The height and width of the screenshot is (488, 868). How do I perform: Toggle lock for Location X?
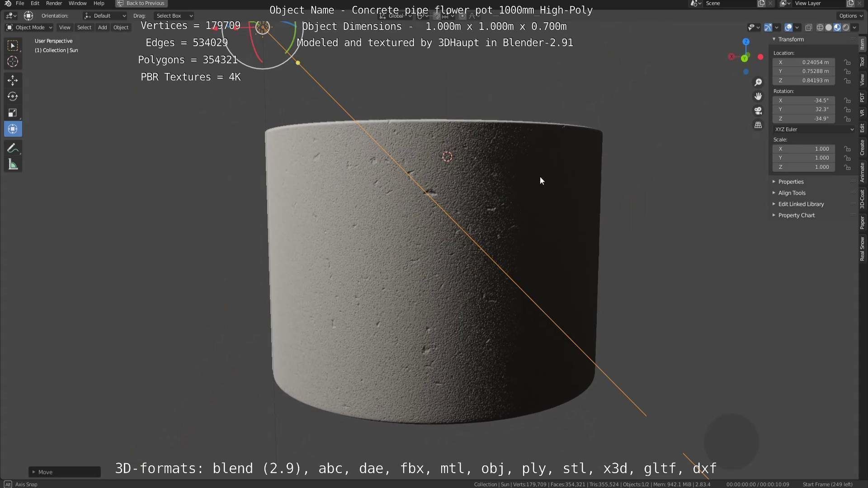pos(847,62)
